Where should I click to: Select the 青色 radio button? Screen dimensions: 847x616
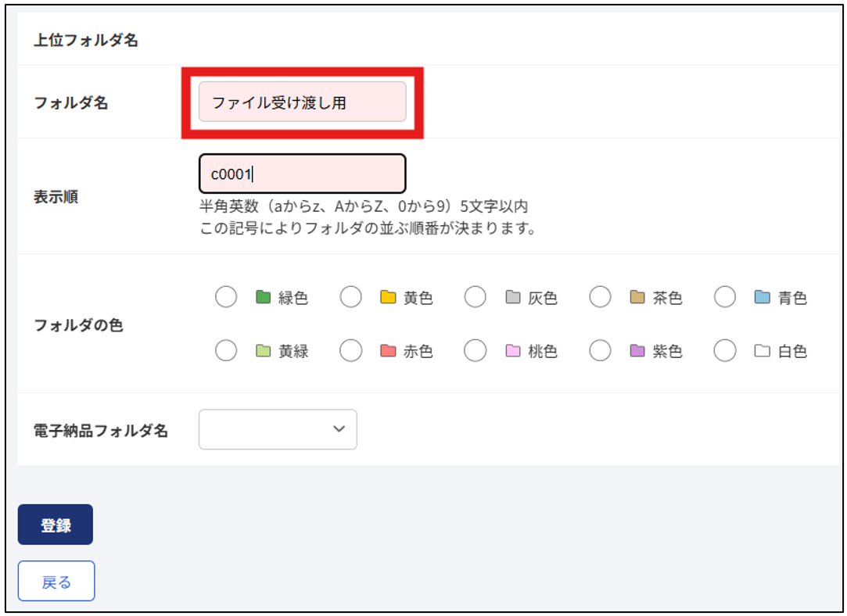coord(725,297)
